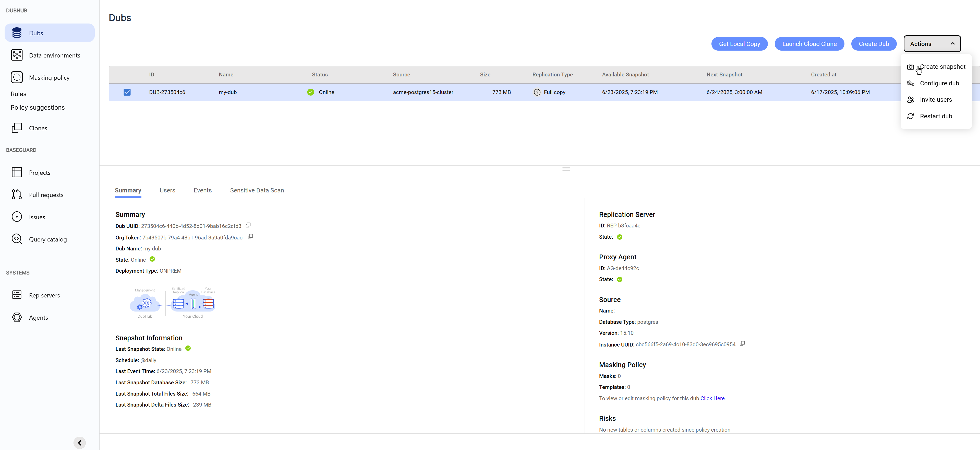The image size is (980, 450).
Task: Click the Dubs database icon in sidebar
Action: pos(17,33)
